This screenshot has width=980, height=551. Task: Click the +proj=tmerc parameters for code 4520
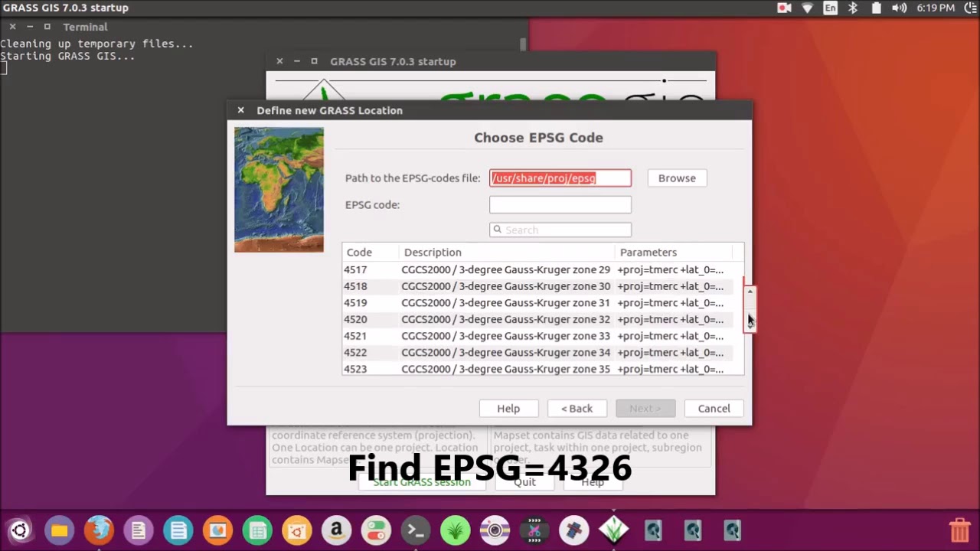click(670, 320)
